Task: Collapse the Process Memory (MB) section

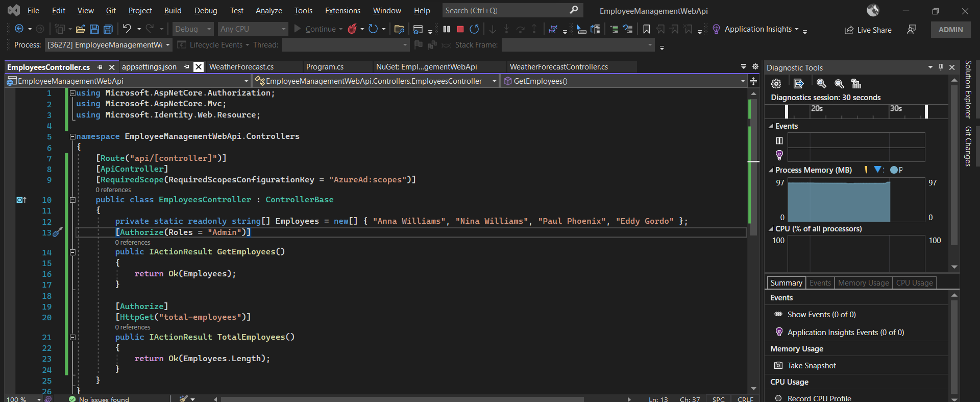Action: tap(771, 170)
